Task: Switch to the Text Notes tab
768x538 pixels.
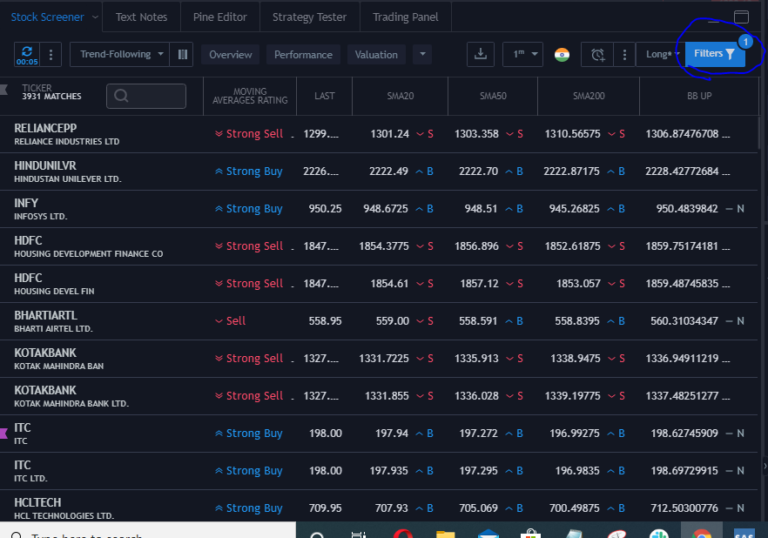Action: tap(142, 17)
